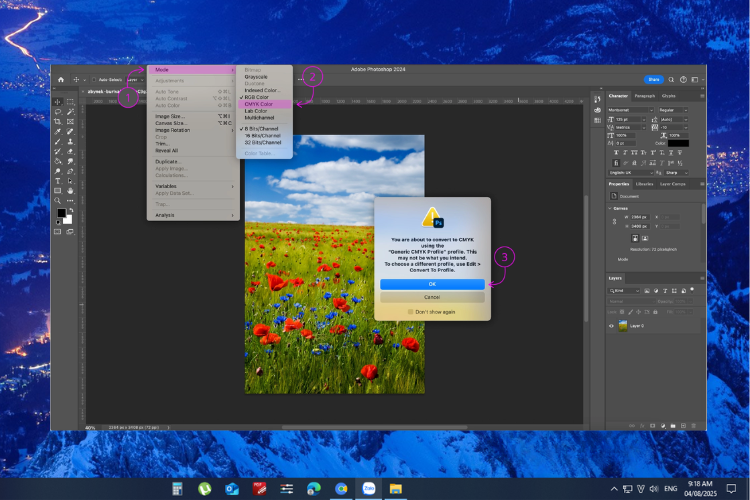The height and width of the screenshot is (500, 750).
Task: Select the Eyedropper tool
Action: [x=58, y=132]
